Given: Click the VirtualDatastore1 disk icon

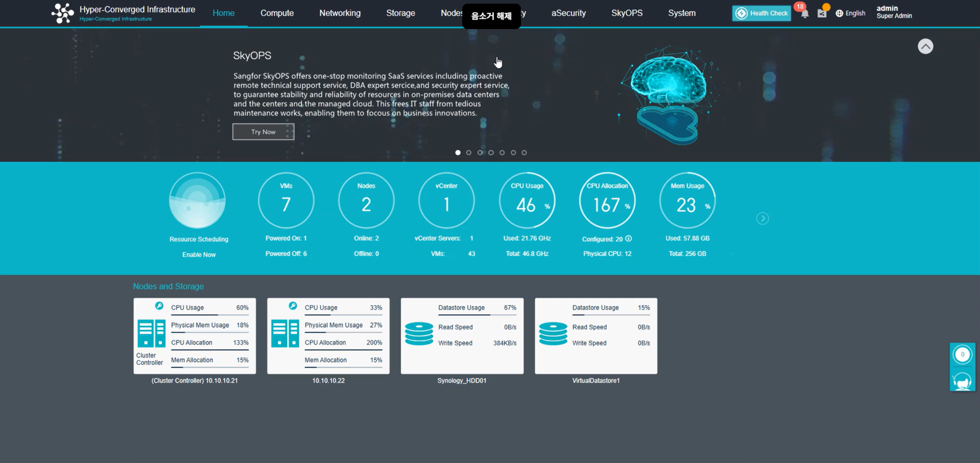Looking at the screenshot, I should 553,334.
